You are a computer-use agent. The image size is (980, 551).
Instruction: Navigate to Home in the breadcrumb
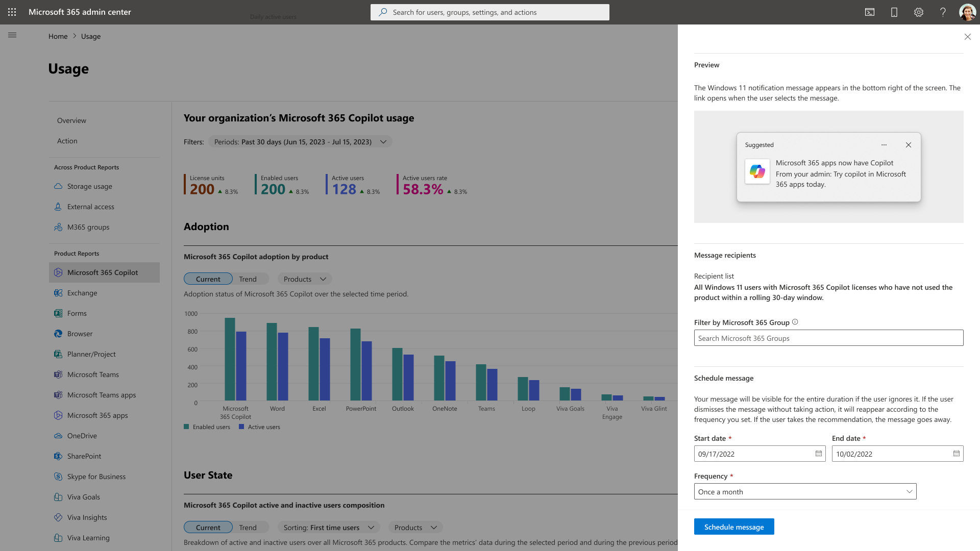tap(58, 36)
